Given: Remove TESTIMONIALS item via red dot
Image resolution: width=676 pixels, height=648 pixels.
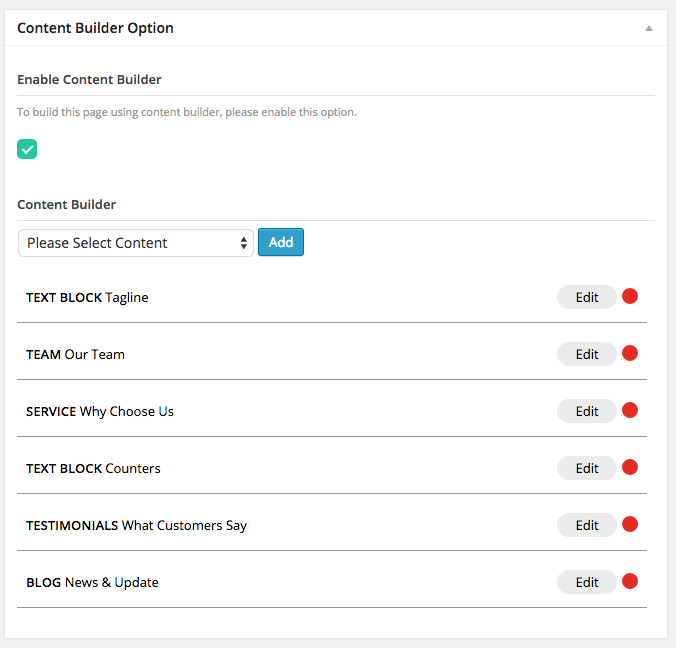Looking at the screenshot, I should pyautogui.click(x=630, y=524).
